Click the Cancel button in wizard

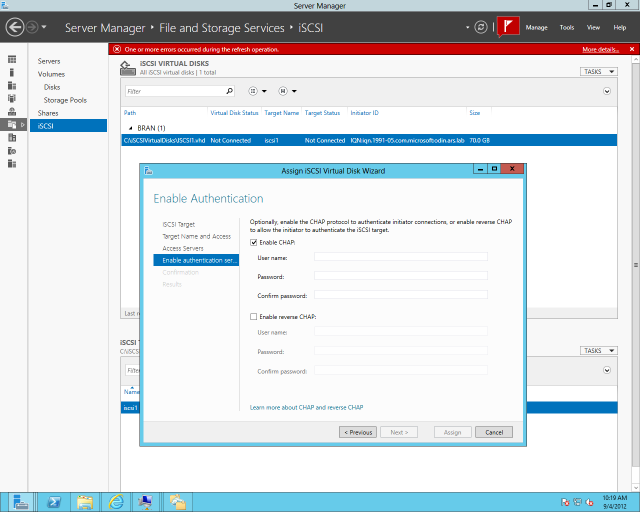click(x=494, y=432)
